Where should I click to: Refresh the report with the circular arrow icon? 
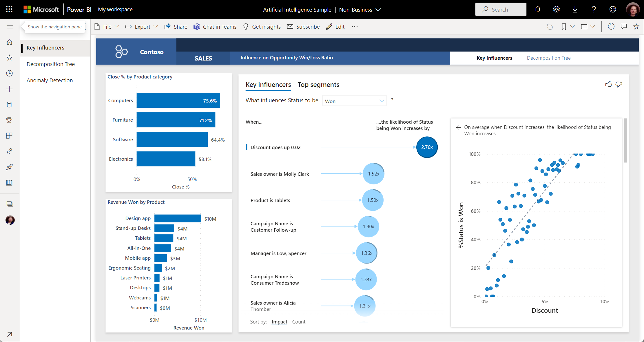[611, 26]
